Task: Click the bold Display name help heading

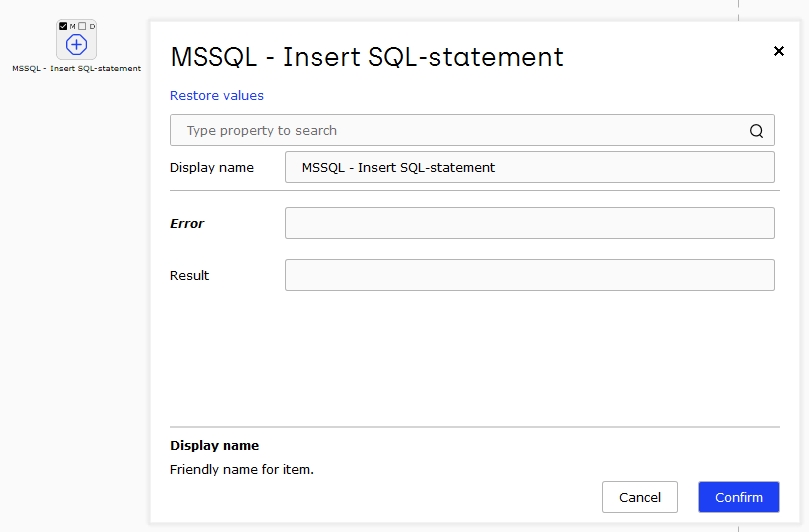Action: pos(215,445)
